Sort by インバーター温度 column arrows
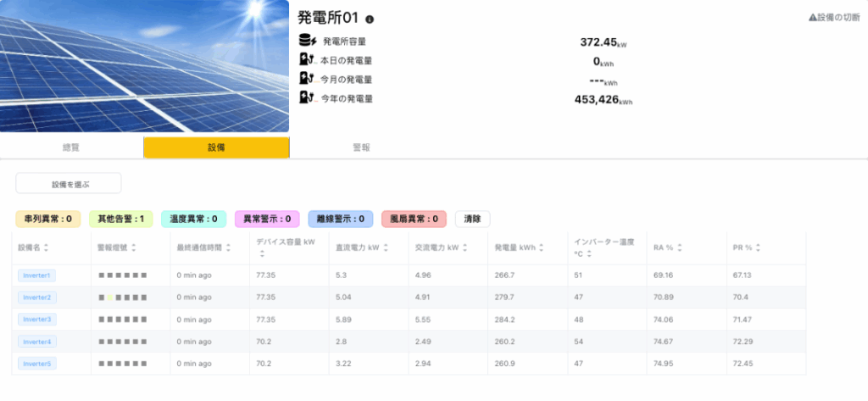The width and height of the screenshot is (868, 401). pos(589,254)
